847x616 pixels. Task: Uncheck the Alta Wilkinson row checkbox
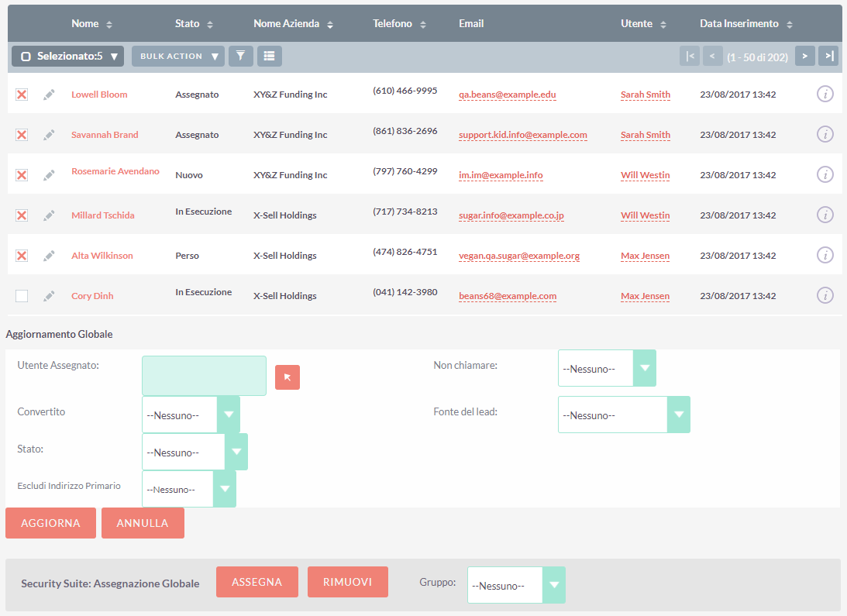pyautogui.click(x=22, y=256)
